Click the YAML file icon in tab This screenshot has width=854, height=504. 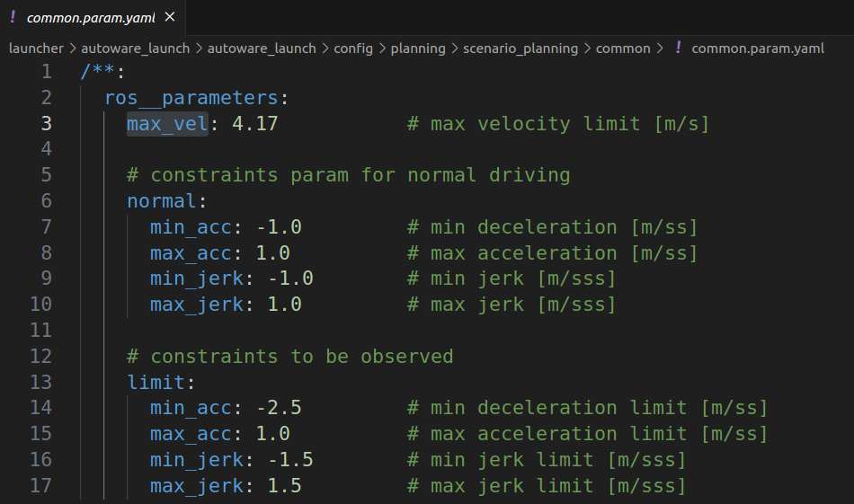pos(13,17)
